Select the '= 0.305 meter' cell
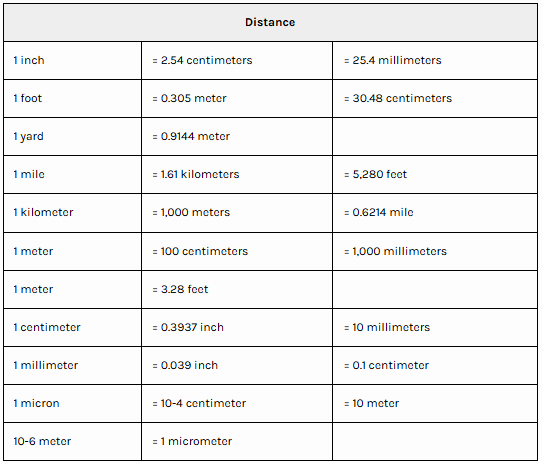 click(x=237, y=99)
